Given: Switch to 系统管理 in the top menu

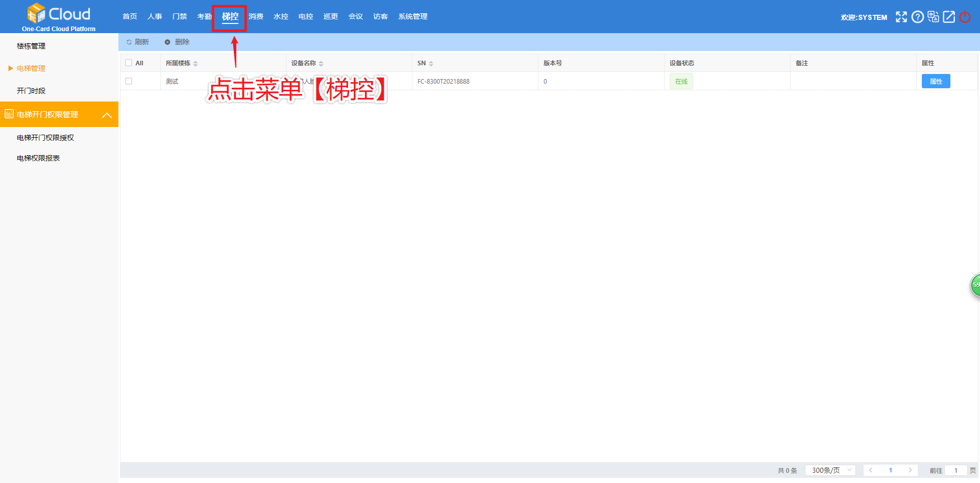Looking at the screenshot, I should [412, 17].
